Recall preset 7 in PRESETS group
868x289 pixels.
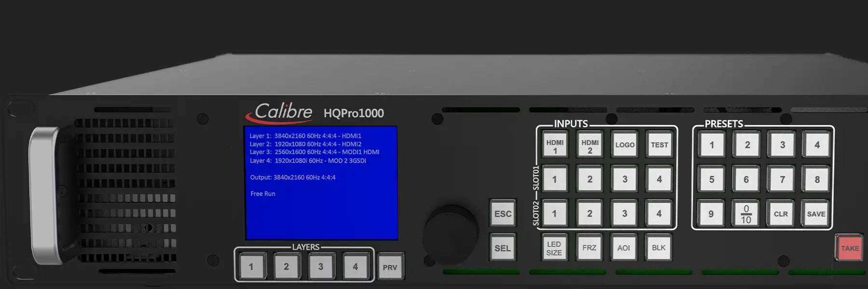tap(782, 180)
